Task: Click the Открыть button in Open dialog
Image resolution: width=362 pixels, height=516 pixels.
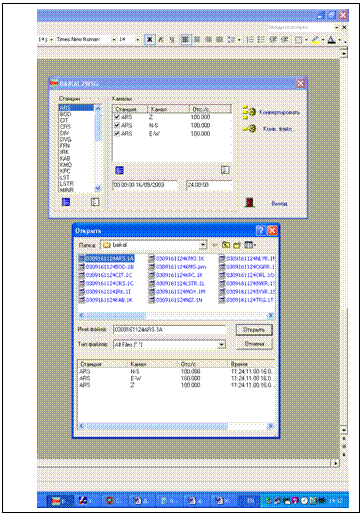Action: point(254,330)
